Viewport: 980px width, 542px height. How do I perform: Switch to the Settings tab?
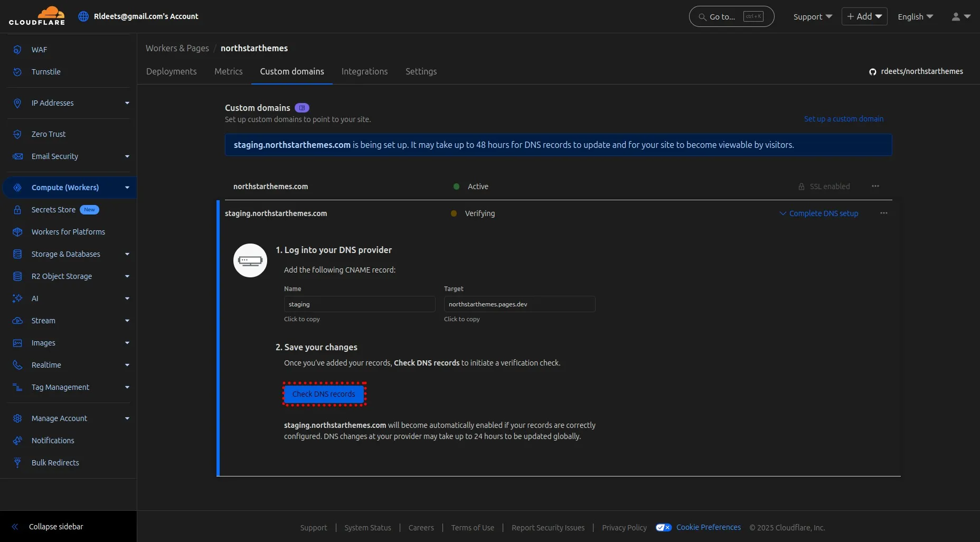(x=421, y=71)
